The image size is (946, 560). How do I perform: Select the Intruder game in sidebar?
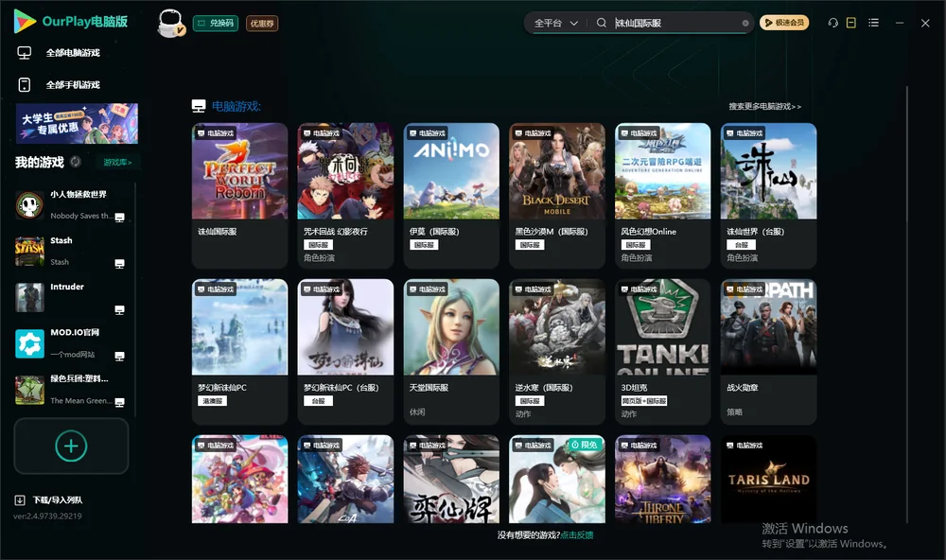71,298
